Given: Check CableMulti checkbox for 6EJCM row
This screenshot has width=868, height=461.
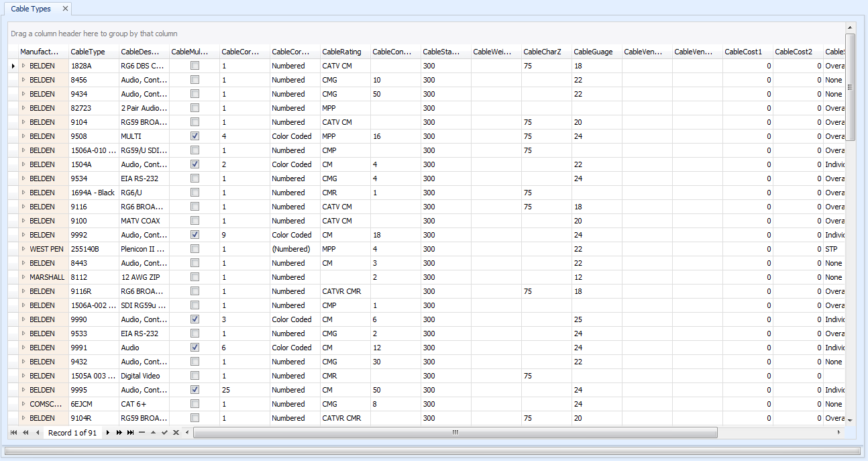Looking at the screenshot, I should pos(195,404).
